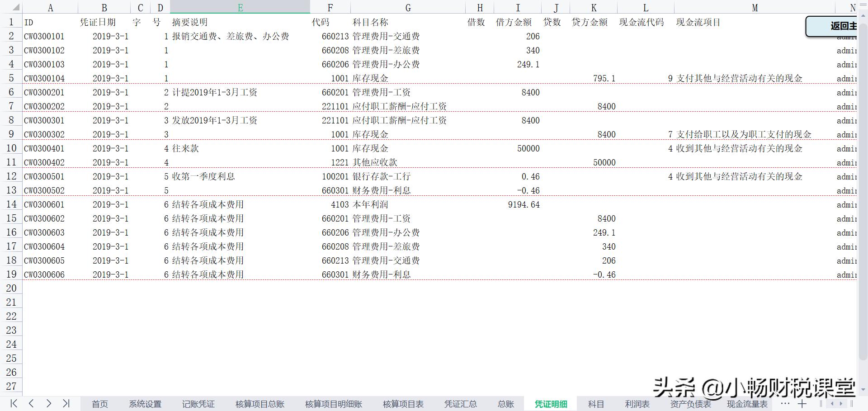The height and width of the screenshot is (411, 868).
Task: Click the 发放2019年1-3月工资 cell
Action: pos(240,120)
